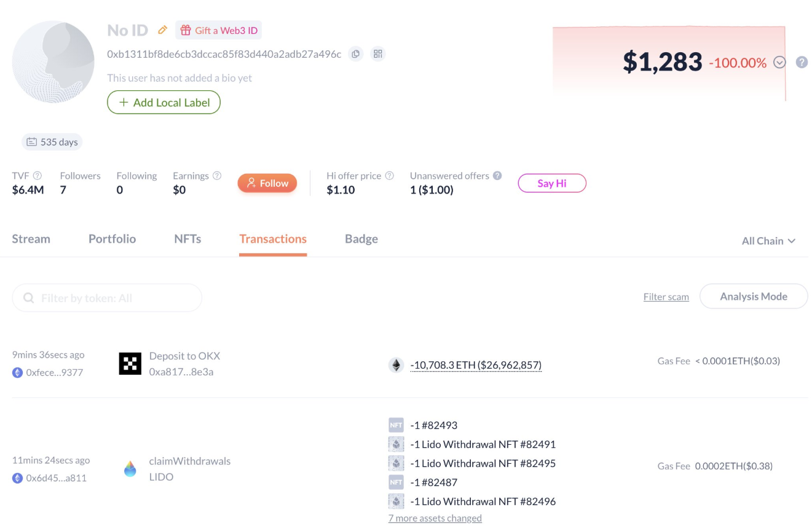Click the TVF info question icon

point(37,176)
